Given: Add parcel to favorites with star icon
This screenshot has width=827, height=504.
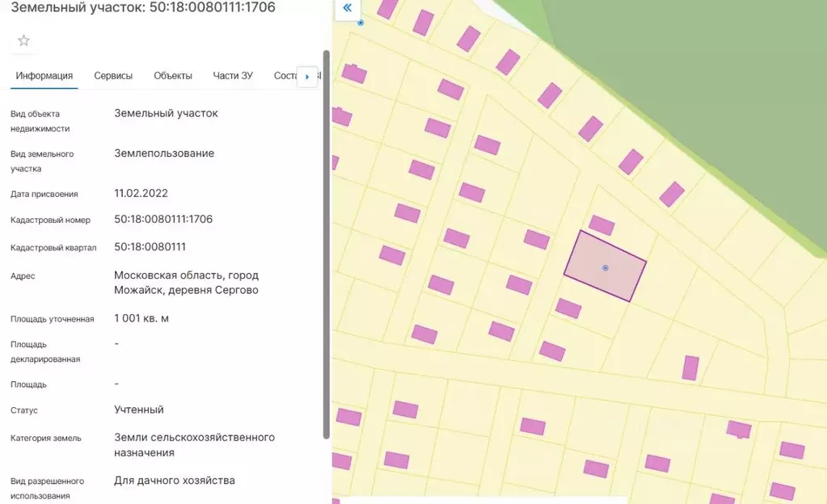Looking at the screenshot, I should (x=23, y=40).
